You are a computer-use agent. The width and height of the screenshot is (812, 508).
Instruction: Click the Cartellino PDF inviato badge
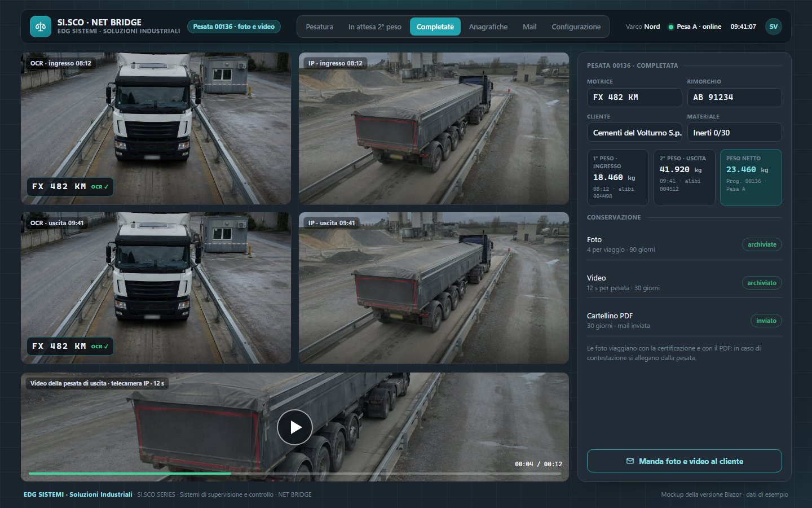click(x=766, y=321)
